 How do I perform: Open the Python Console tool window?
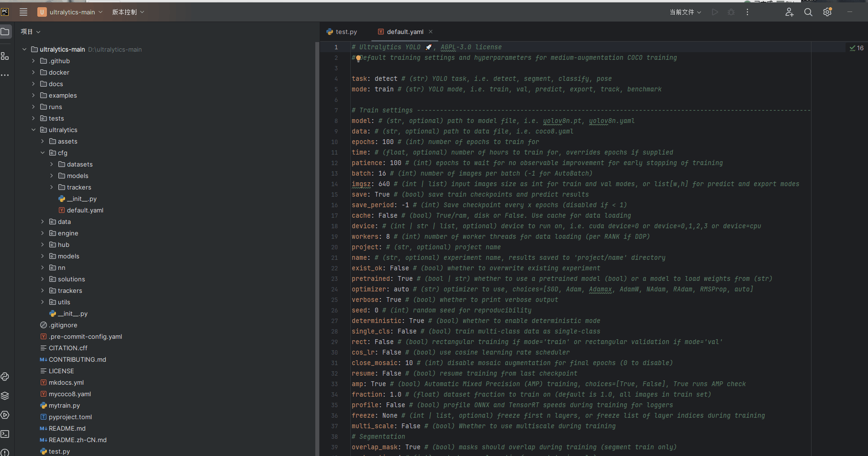[x=5, y=377]
